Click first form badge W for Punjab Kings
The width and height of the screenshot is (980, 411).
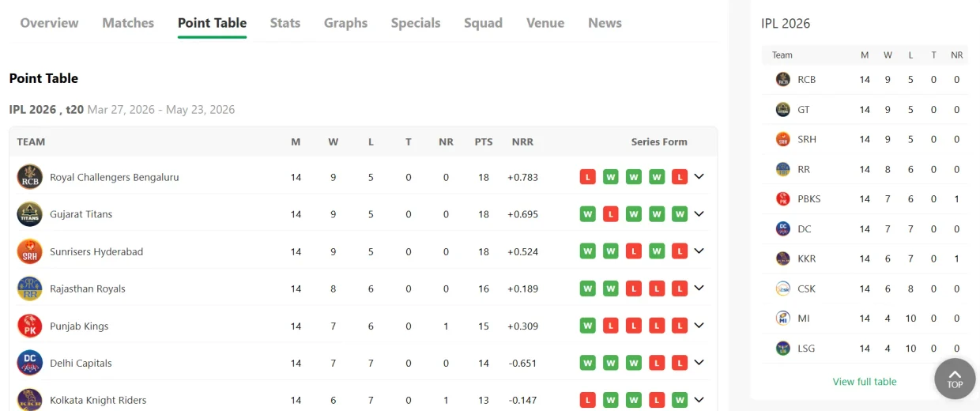coord(587,326)
